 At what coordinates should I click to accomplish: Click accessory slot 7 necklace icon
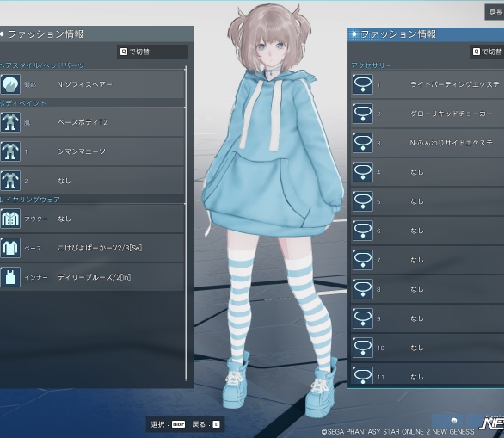(x=363, y=260)
